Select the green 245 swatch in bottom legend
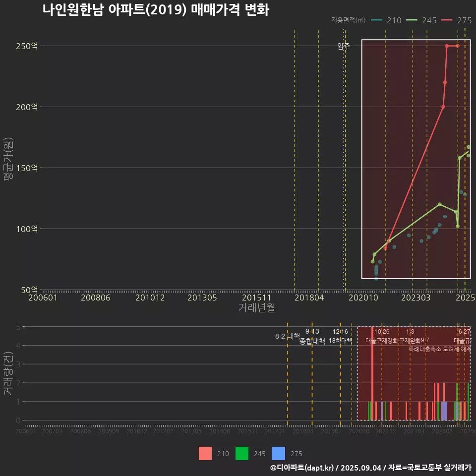The width and height of the screenshot is (476, 476). pyautogui.click(x=242, y=453)
